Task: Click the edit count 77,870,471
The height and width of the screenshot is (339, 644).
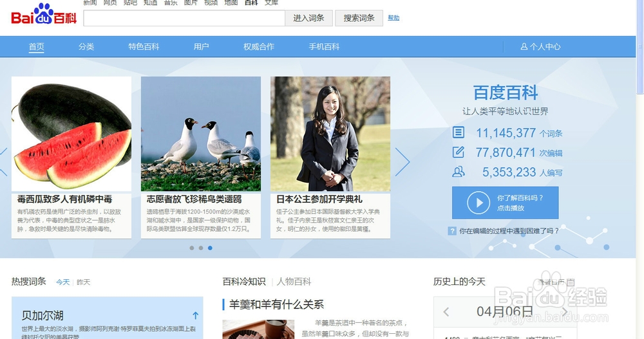Action: [x=506, y=152]
